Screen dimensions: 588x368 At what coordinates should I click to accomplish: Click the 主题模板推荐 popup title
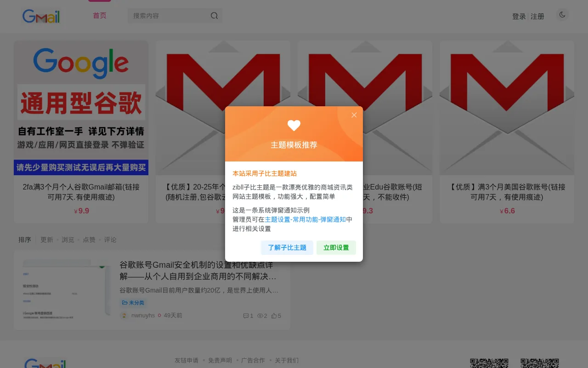coord(294,145)
